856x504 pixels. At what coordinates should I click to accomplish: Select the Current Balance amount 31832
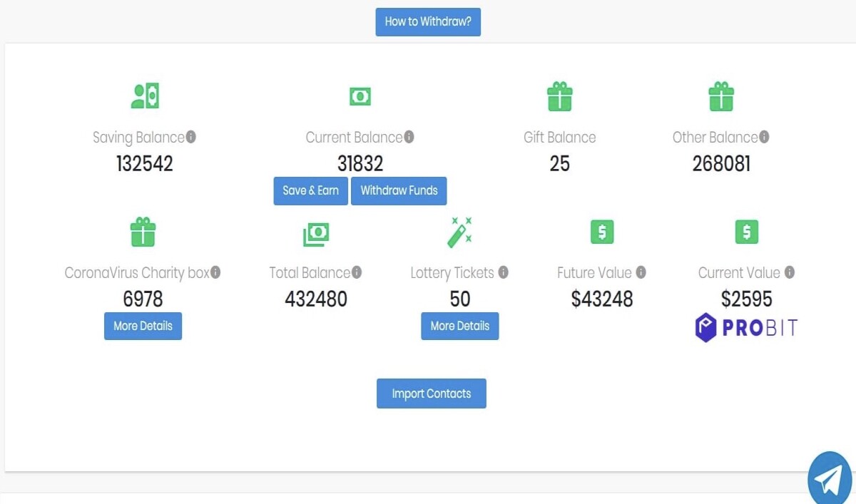(360, 164)
